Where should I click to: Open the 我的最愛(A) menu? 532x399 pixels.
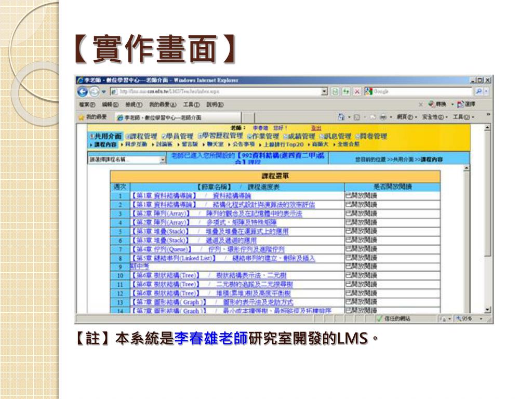pos(163,104)
